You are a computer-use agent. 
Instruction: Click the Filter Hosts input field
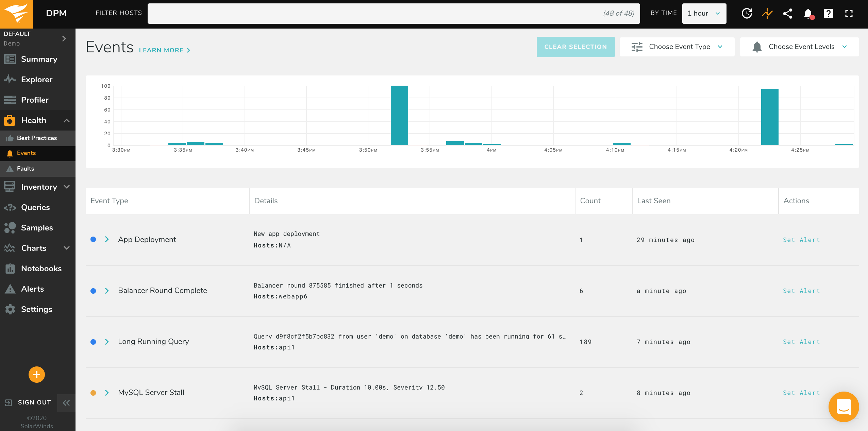point(374,14)
